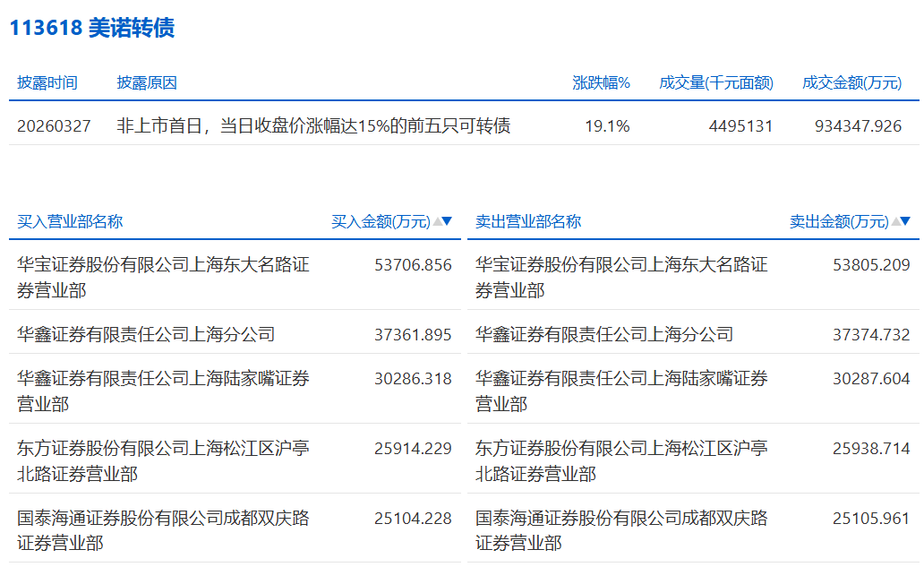The width and height of the screenshot is (924, 567).
Task: Click the 涨跌幅% column header
Action: tap(601, 82)
